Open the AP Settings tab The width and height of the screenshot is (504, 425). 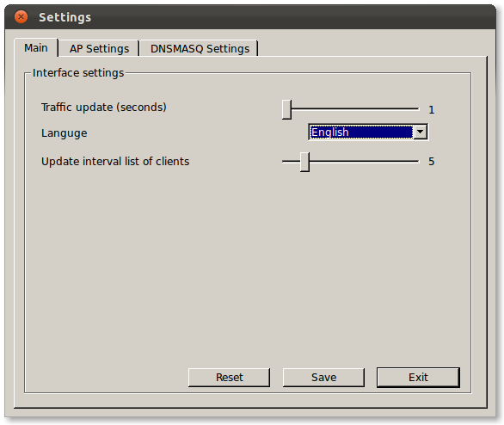99,48
